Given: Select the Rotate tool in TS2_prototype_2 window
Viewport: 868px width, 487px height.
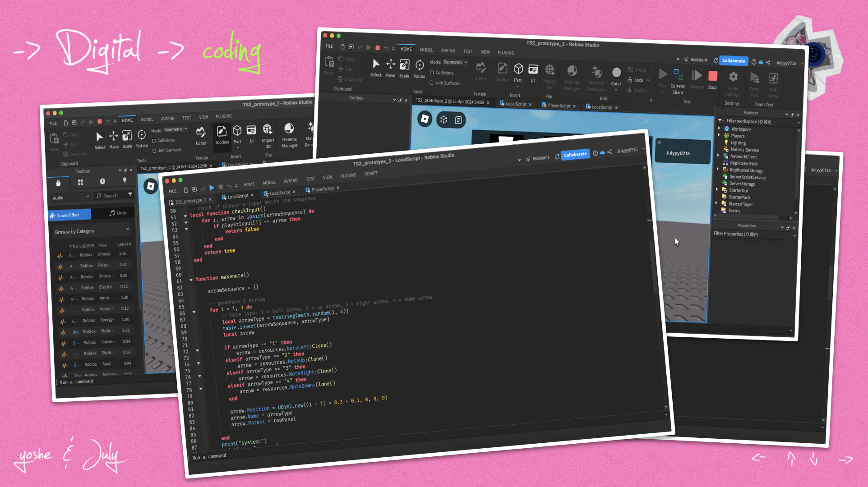Looking at the screenshot, I should tap(419, 69).
